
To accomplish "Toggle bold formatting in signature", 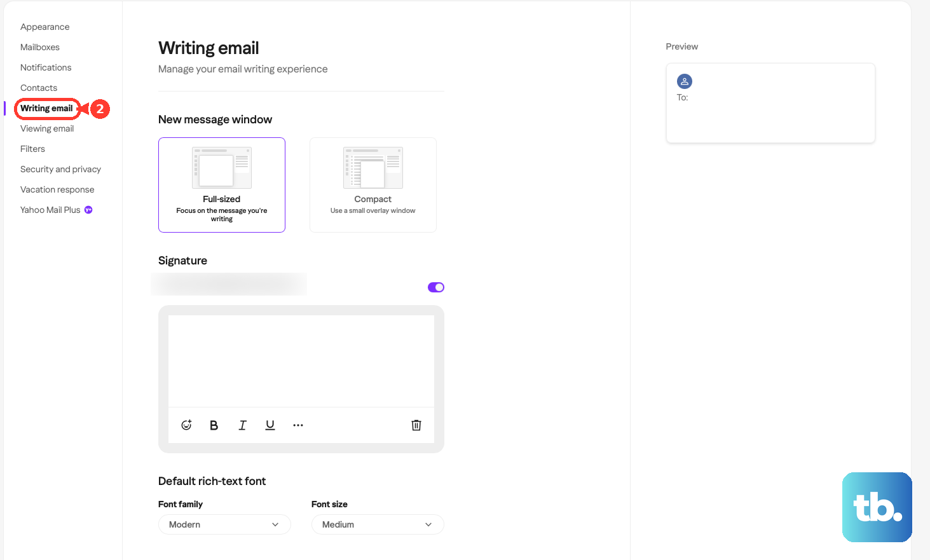I will click(214, 425).
